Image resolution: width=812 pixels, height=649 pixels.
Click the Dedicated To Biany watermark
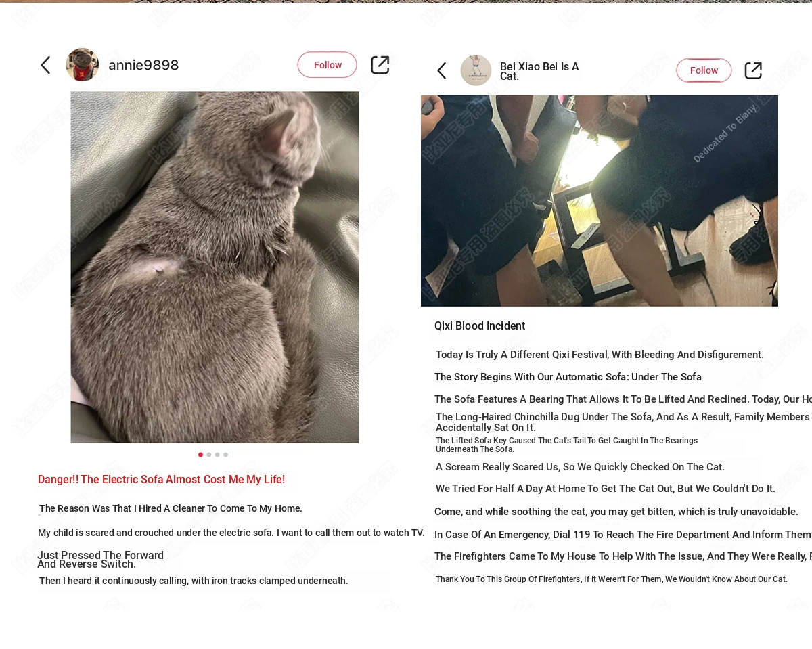pos(725,133)
